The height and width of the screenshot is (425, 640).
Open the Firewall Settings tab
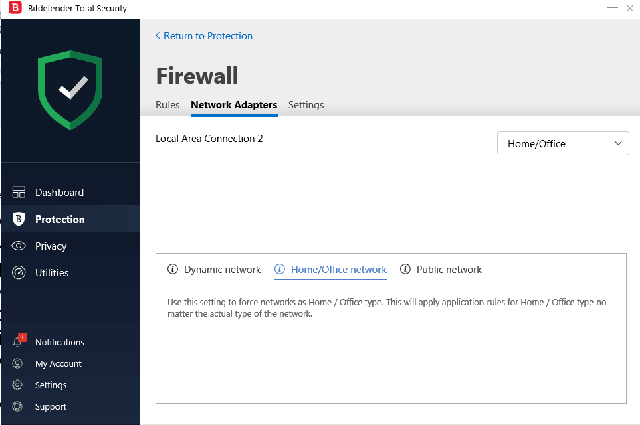coord(306,105)
